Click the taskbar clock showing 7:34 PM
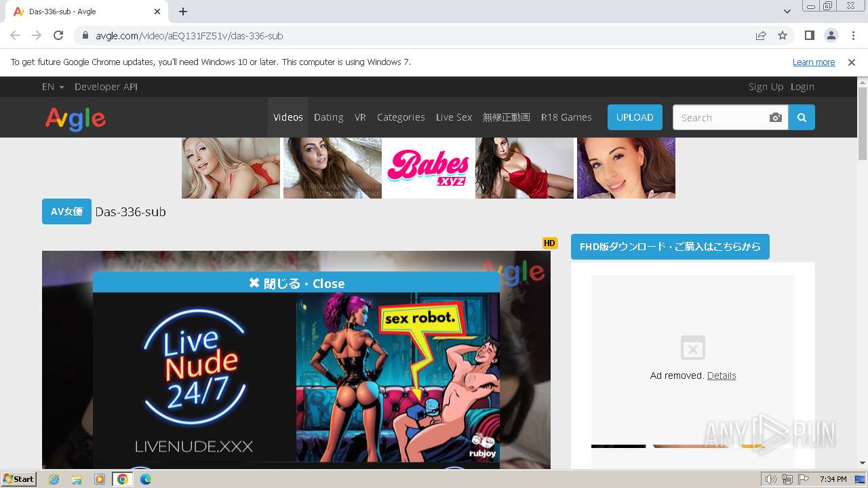The image size is (868, 488). [x=833, y=479]
